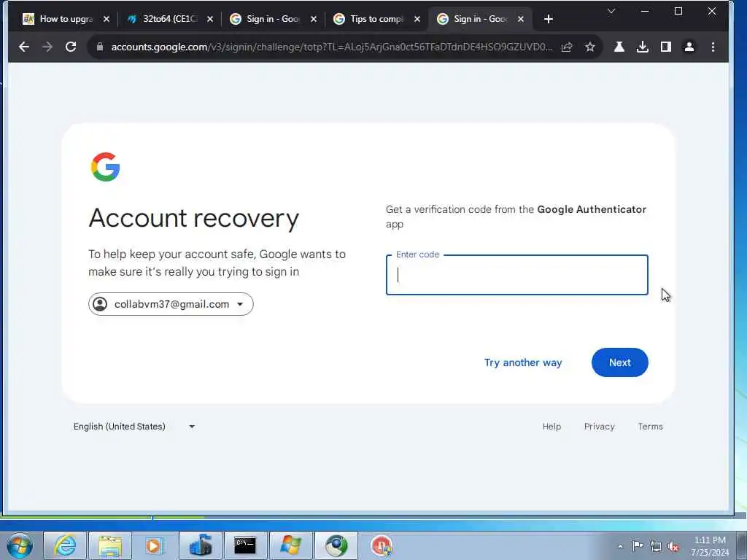Screen dimensions: 747x560
Task: Open the flask extension icon in toolbar
Action: pos(619,47)
